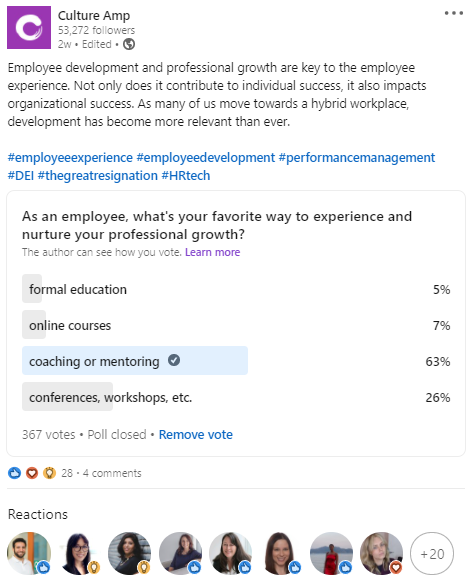Open the three-dot post options menu

454,13
